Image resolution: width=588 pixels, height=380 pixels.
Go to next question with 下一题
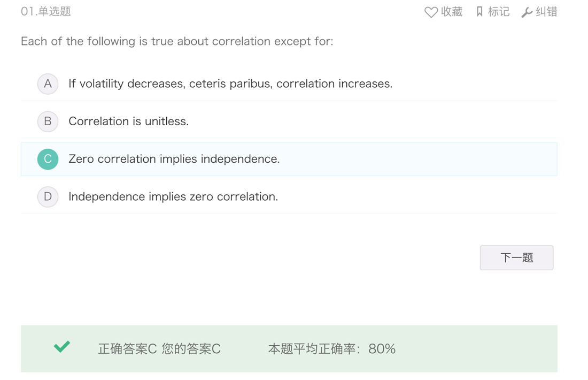click(x=516, y=257)
